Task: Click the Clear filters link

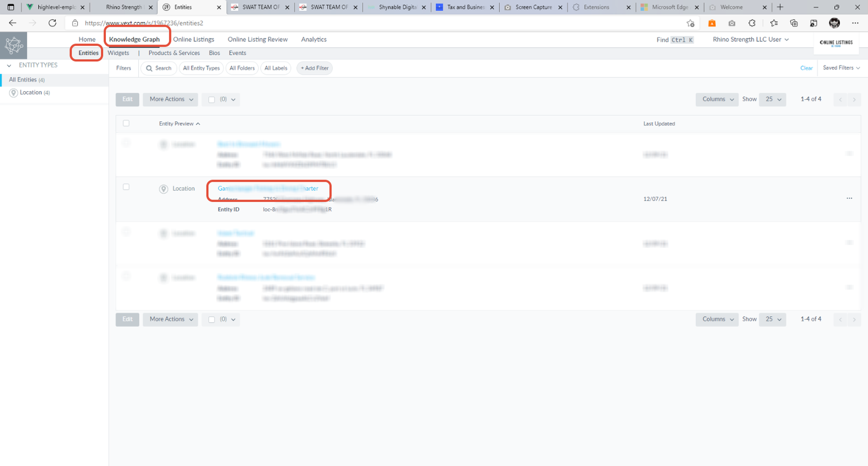Action: click(x=806, y=68)
